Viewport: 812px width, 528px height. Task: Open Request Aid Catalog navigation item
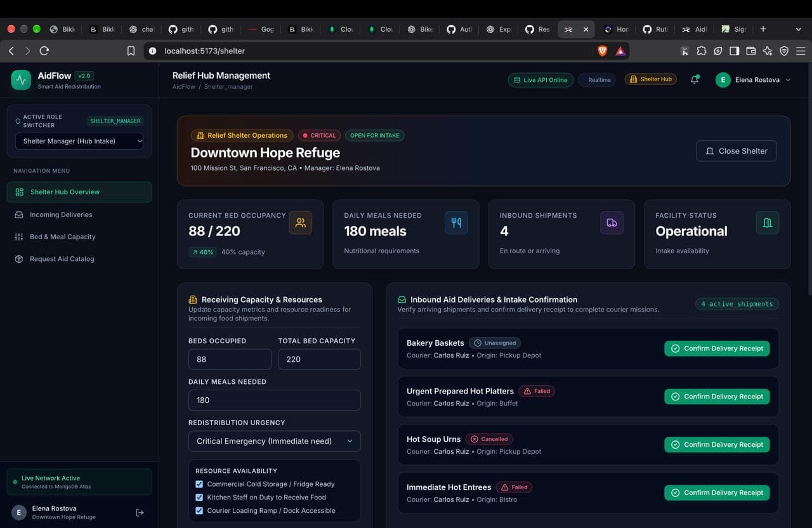tap(79, 259)
